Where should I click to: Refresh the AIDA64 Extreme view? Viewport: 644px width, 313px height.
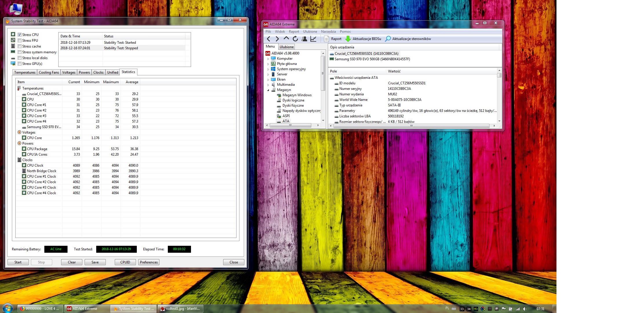(295, 39)
